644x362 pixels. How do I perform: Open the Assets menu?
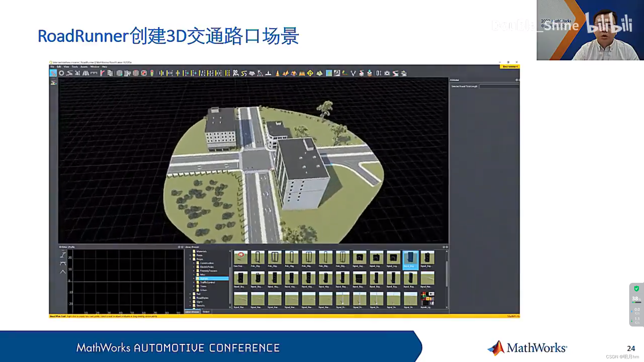pos(84,67)
